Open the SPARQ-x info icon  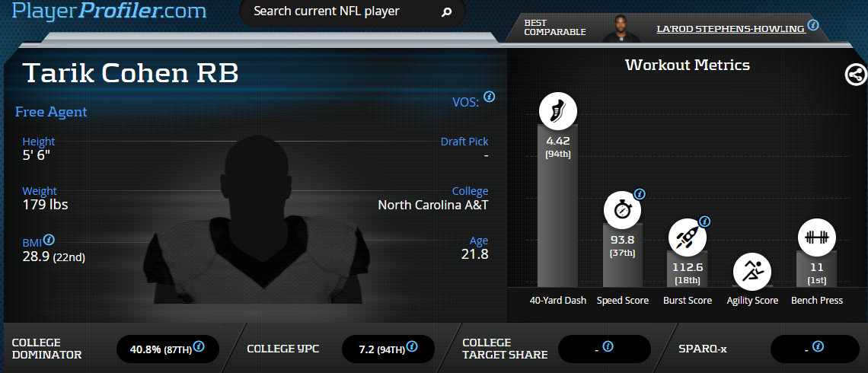819,346
